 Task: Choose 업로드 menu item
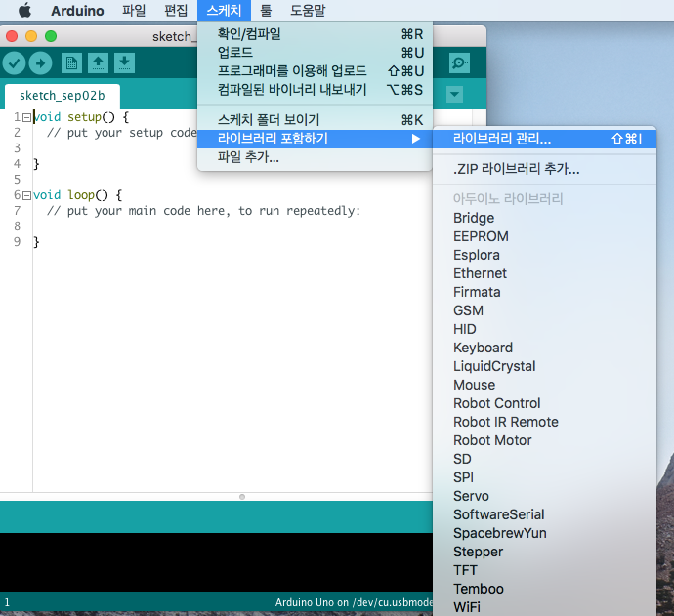coord(315,53)
